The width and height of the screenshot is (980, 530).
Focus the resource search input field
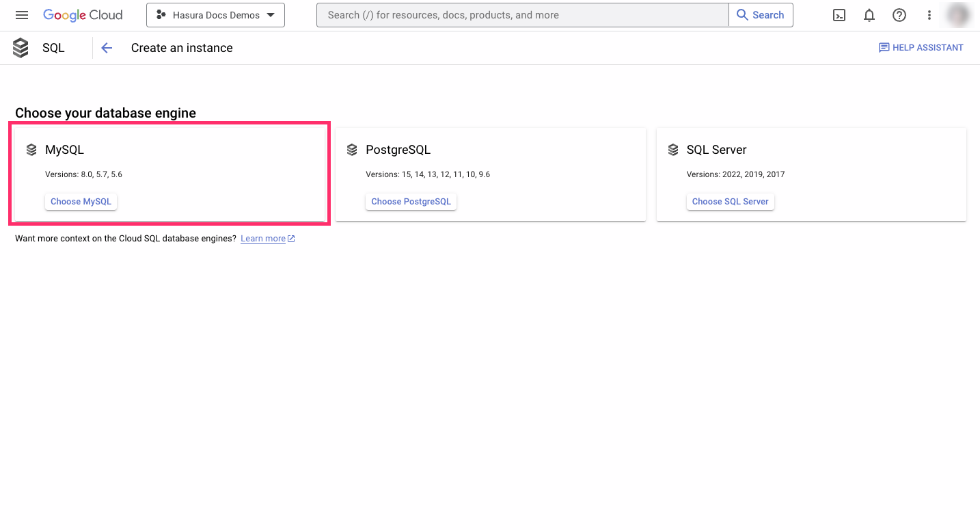click(523, 15)
